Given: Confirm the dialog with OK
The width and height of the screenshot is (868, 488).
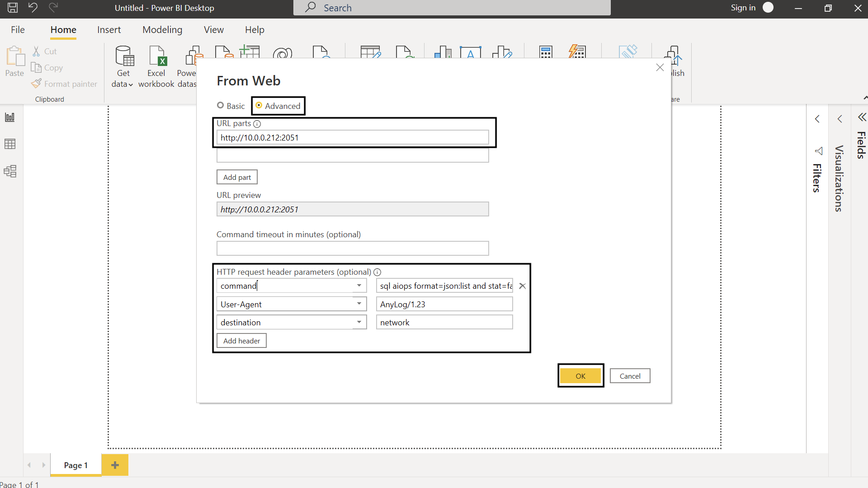Looking at the screenshot, I should (x=580, y=376).
